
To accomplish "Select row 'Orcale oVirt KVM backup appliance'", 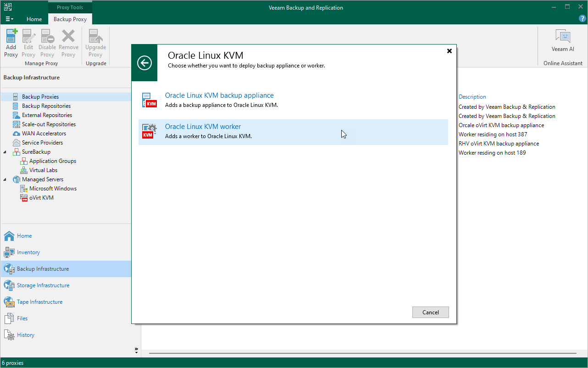I will pos(501,125).
